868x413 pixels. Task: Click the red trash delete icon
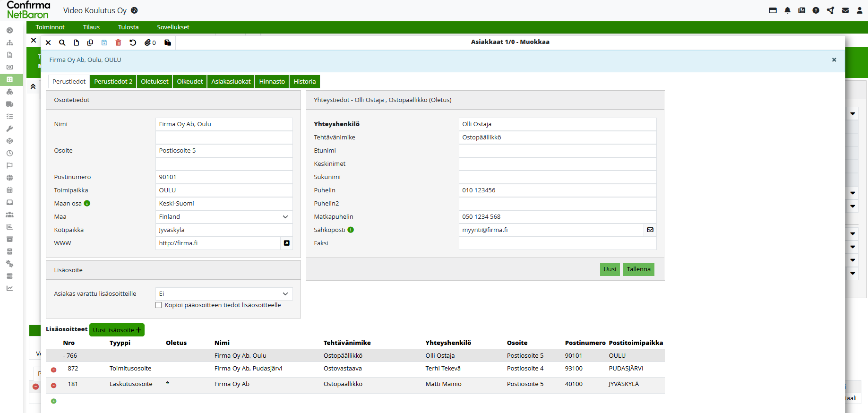click(x=118, y=43)
